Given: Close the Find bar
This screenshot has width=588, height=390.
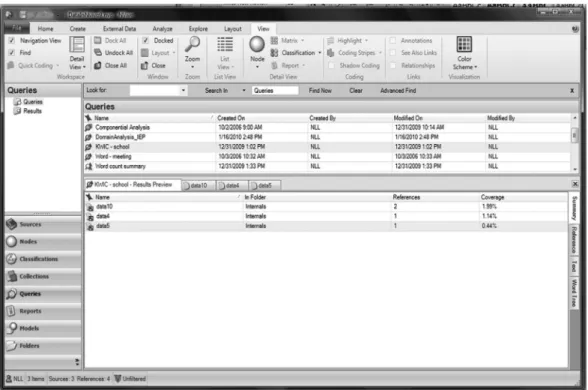Looking at the screenshot, I should click(x=572, y=90).
